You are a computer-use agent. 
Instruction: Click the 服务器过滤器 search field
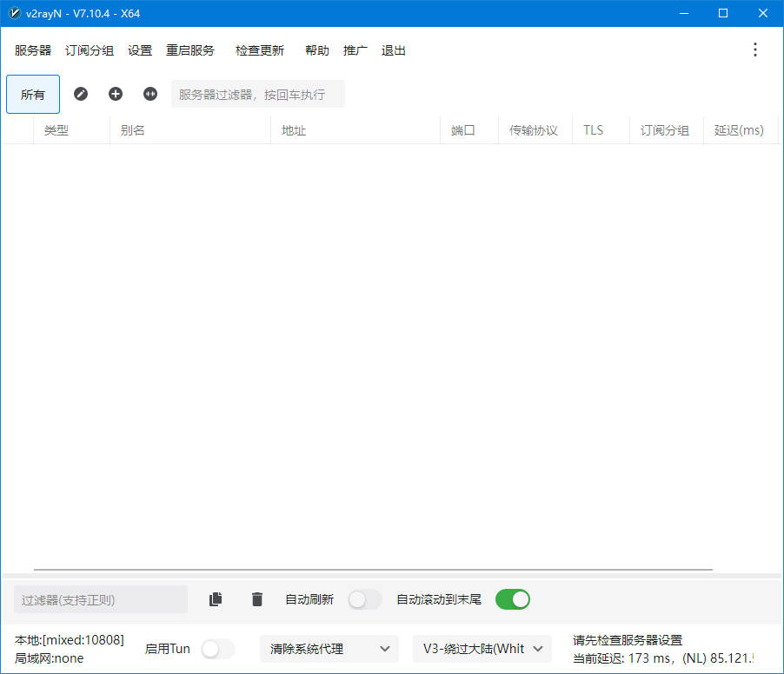pos(258,94)
